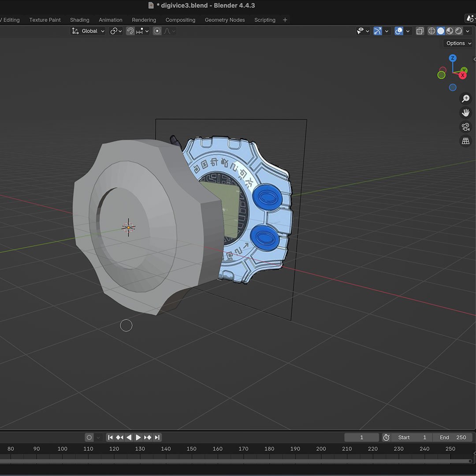Toggle the snapping magnet icon
This screenshot has width=476, height=476.
click(130, 31)
